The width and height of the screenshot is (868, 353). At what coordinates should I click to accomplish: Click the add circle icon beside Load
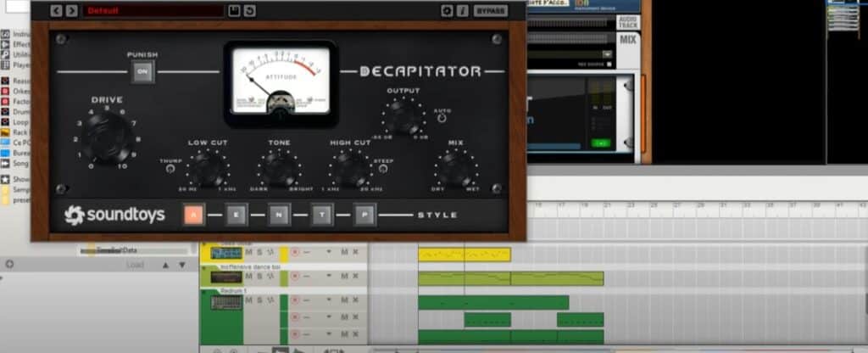point(8,265)
